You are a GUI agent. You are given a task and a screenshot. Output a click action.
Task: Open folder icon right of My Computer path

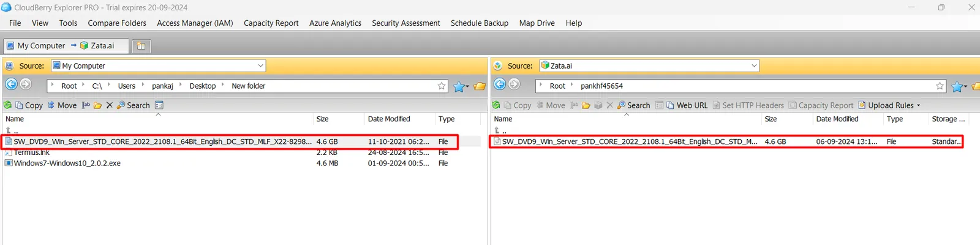(x=480, y=86)
